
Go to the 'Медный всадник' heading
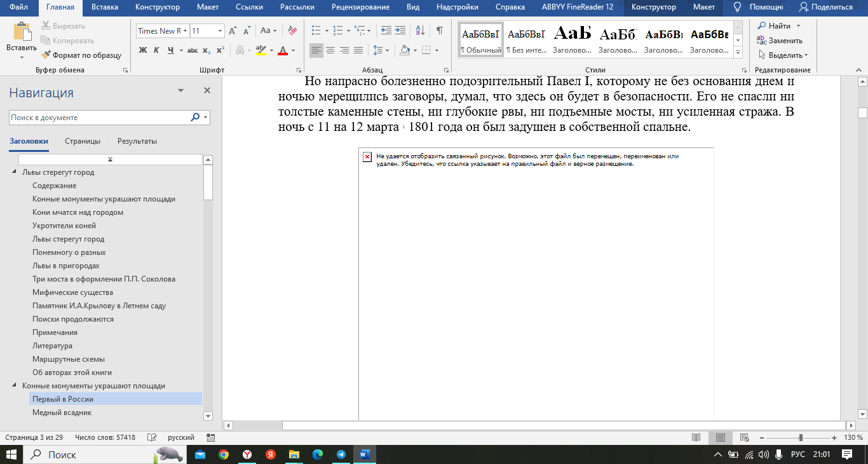tap(62, 413)
